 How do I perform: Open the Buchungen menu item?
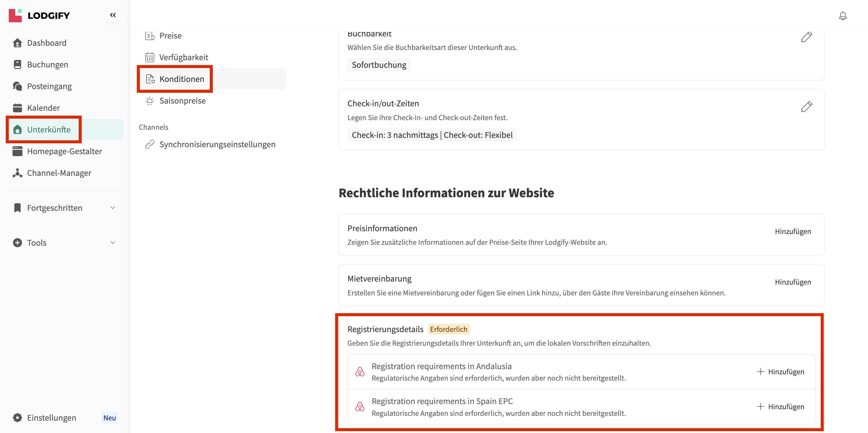[48, 64]
